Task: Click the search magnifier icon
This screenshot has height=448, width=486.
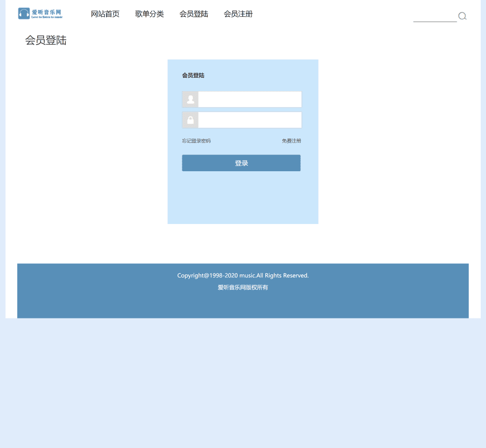Action: coord(462,16)
